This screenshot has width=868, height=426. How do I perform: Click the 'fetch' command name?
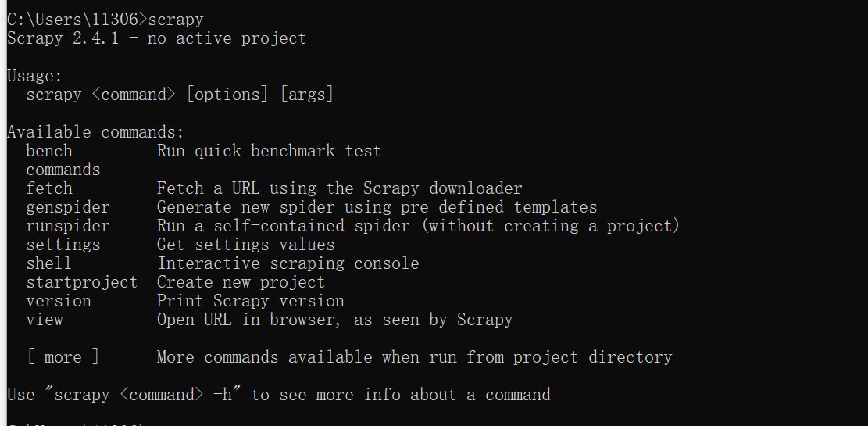point(49,189)
